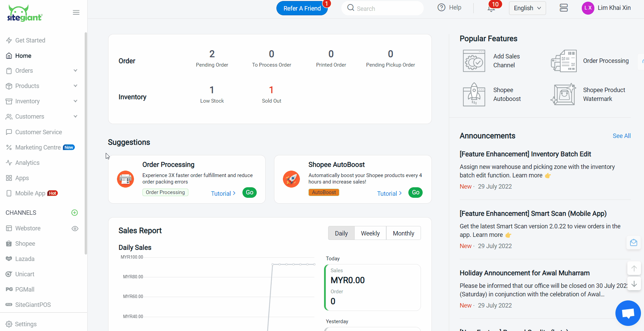The image size is (644, 331).
Task: Click the orange AutoBoost tag
Action: tap(324, 192)
